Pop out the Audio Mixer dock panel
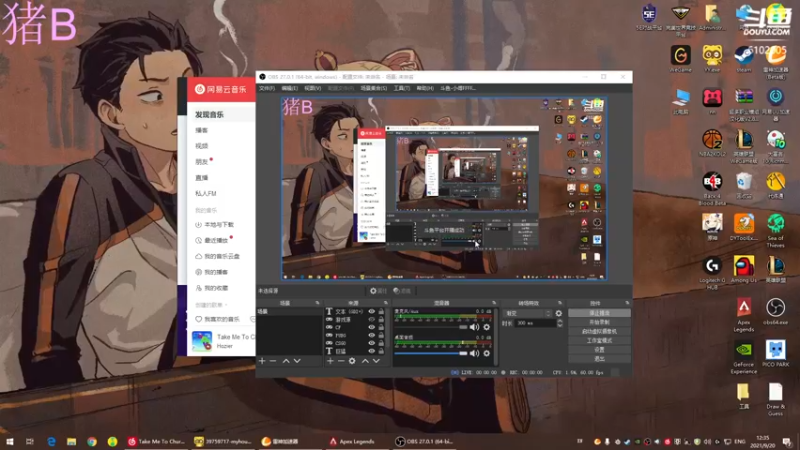Viewport: 800px width, 450px height. point(494,303)
